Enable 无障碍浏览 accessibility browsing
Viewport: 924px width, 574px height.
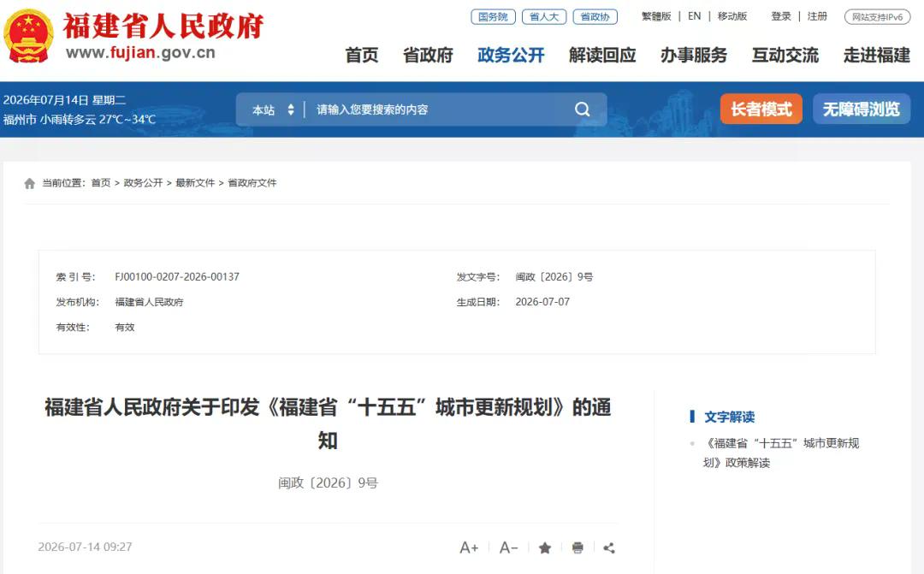pyautogui.click(x=862, y=109)
